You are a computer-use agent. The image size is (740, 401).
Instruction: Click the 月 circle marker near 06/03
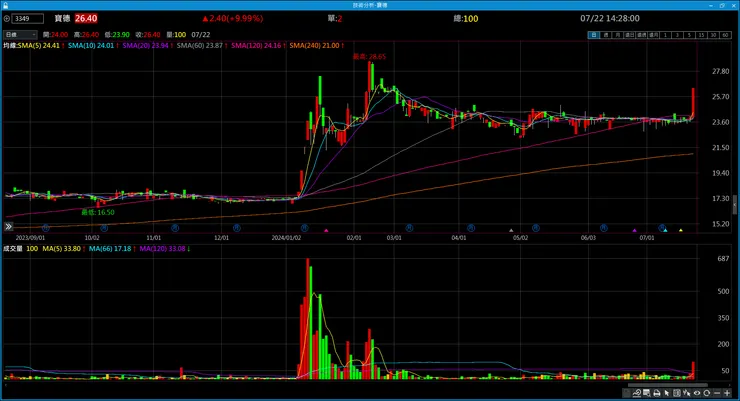[x=603, y=228]
